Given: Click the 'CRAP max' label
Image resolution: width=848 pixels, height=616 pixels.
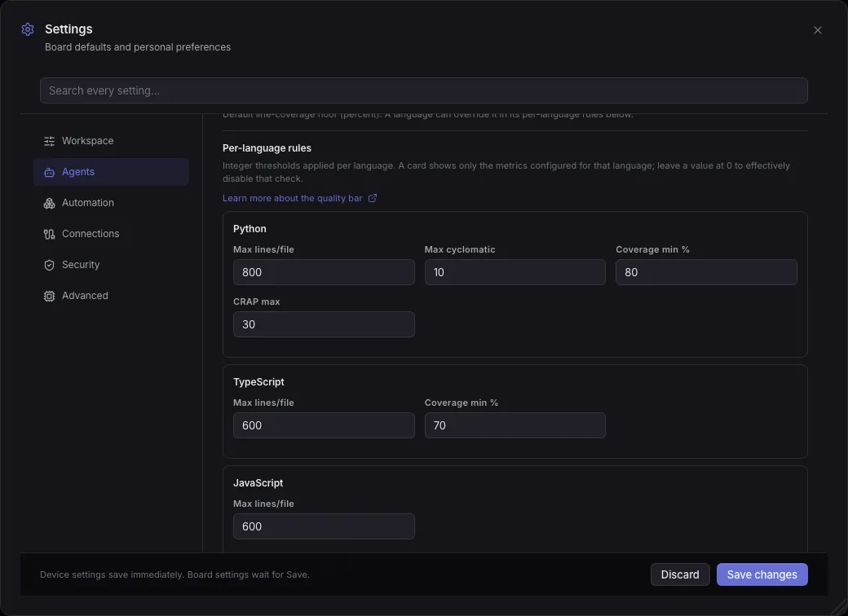Looking at the screenshot, I should pos(256,301).
